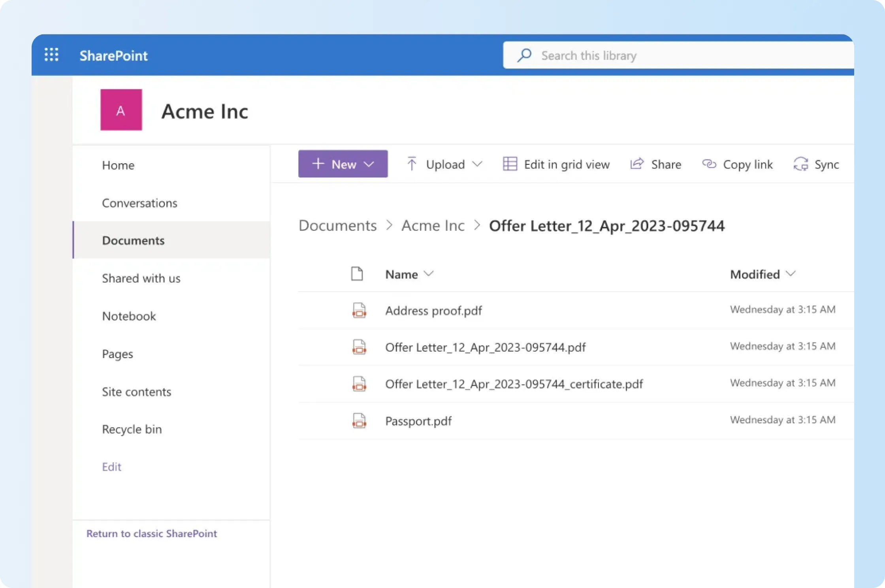Open Pages in the left navigation
The width and height of the screenshot is (885, 588).
(117, 354)
